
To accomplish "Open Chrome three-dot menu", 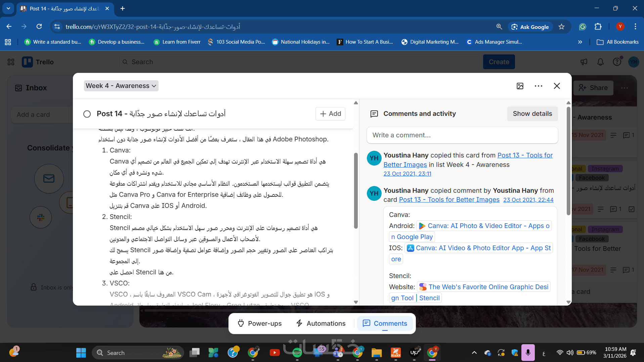I will pos(635,27).
